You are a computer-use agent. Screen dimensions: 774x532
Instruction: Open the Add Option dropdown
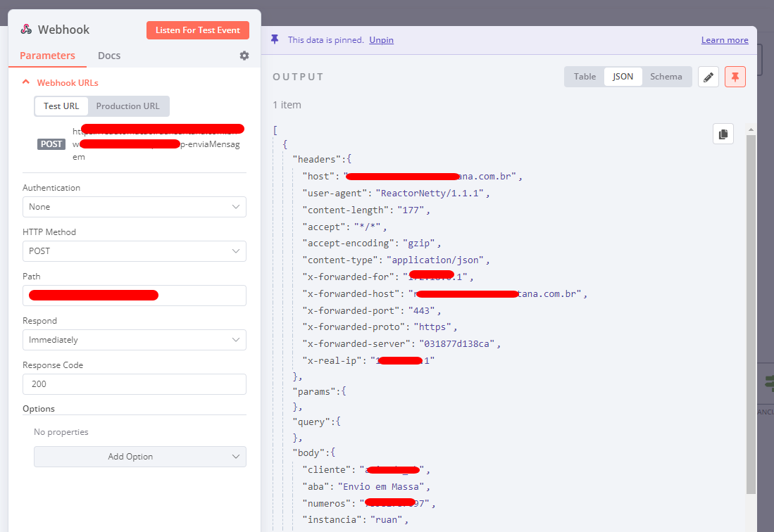(139, 457)
